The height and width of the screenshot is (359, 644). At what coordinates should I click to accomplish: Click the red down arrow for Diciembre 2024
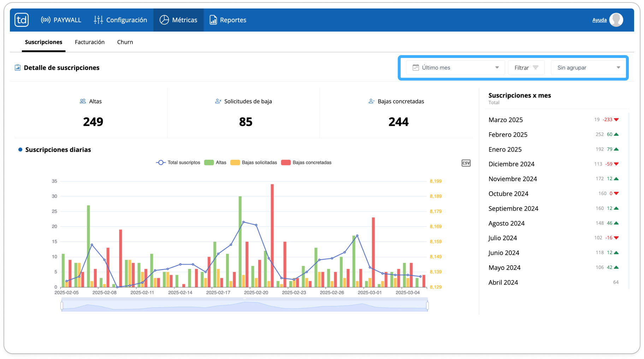click(616, 164)
